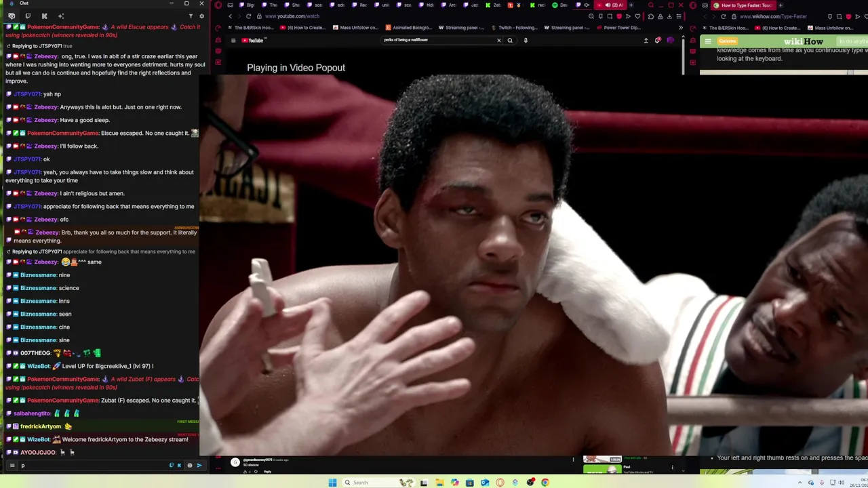This screenshot has width=868, height=488.
Task: Open 'Animated Backgro...' bookmark
Action: click(x=408, y=28)
